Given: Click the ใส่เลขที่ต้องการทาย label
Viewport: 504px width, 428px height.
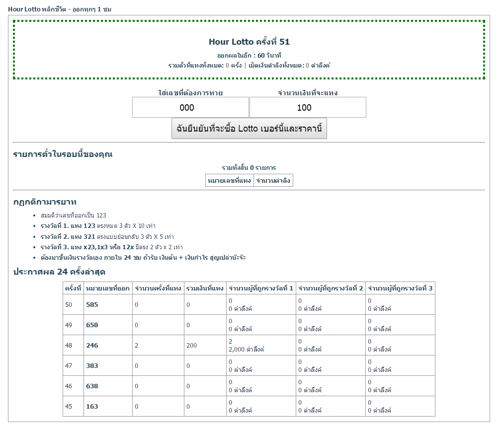Looking at the screenshot, I should 190,93.
